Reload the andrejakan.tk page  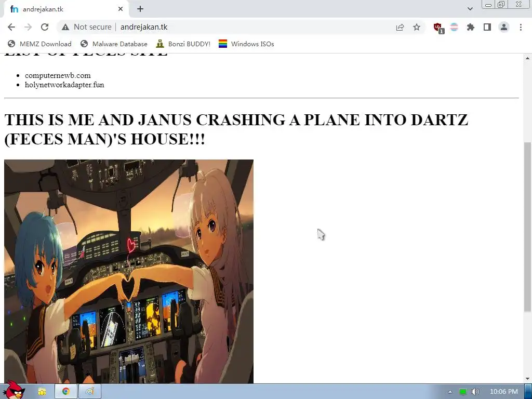pyautogui.click(x=45, y=27)
